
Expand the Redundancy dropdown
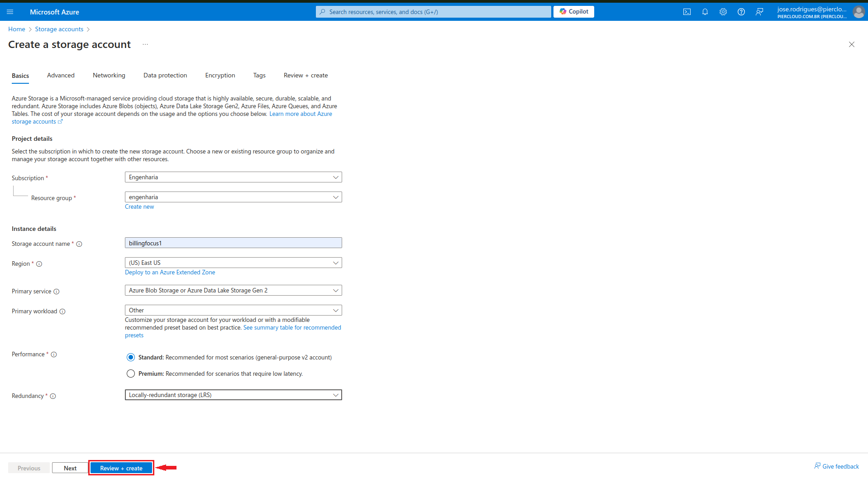click(x=233, y=395)
